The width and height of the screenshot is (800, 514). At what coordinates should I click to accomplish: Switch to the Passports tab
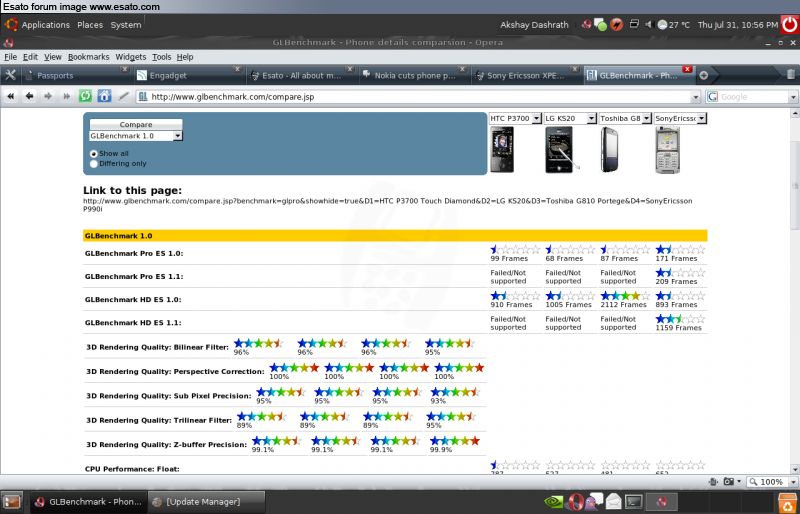pos(77,76)
